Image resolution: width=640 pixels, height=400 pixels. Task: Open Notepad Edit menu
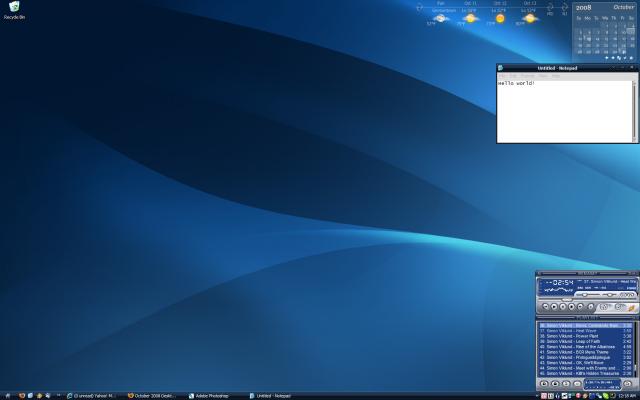pyautogui.click(x=513, y=76)
